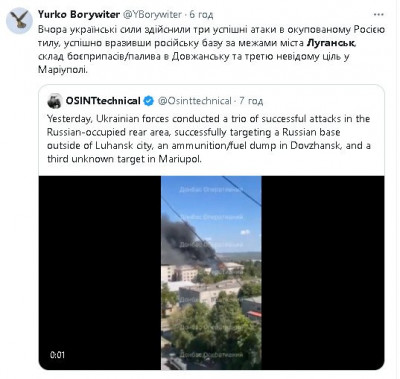
Task: Click the quoted tweet card header area
Action: 211,101
